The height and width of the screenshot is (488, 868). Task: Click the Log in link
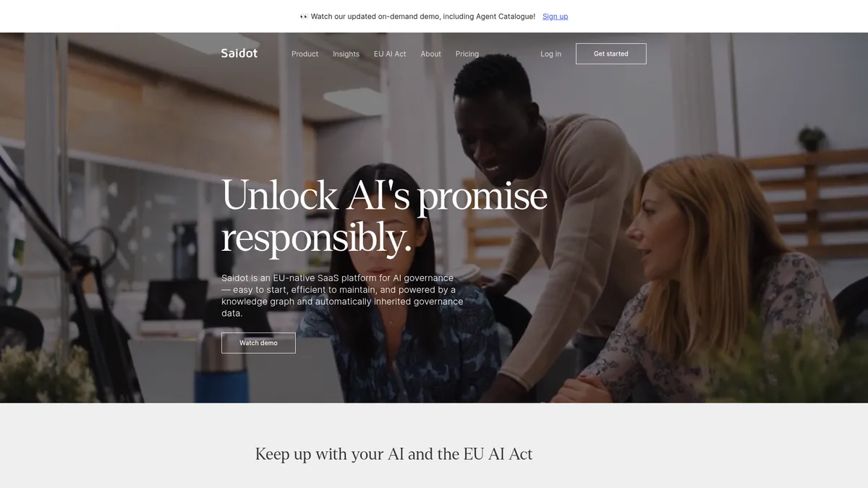[x=550, y=54]
